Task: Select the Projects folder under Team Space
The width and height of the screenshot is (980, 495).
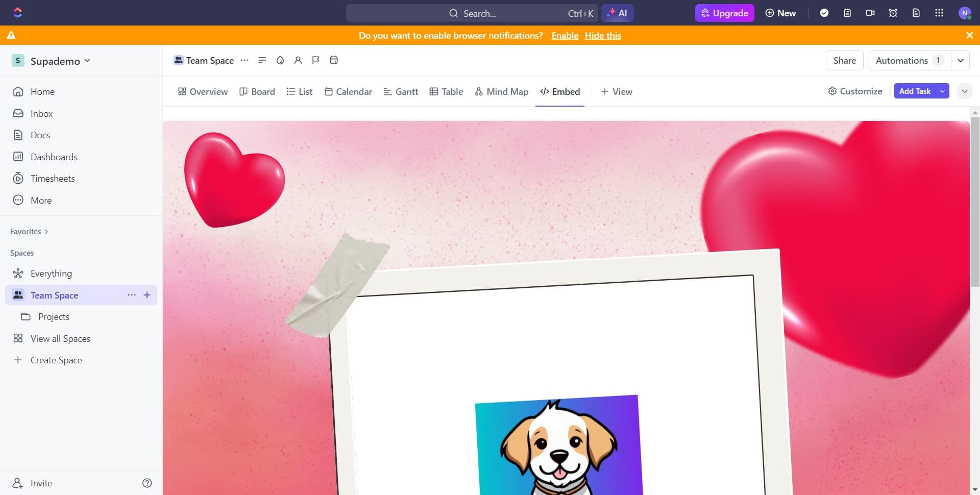Action: click(53, 316)
